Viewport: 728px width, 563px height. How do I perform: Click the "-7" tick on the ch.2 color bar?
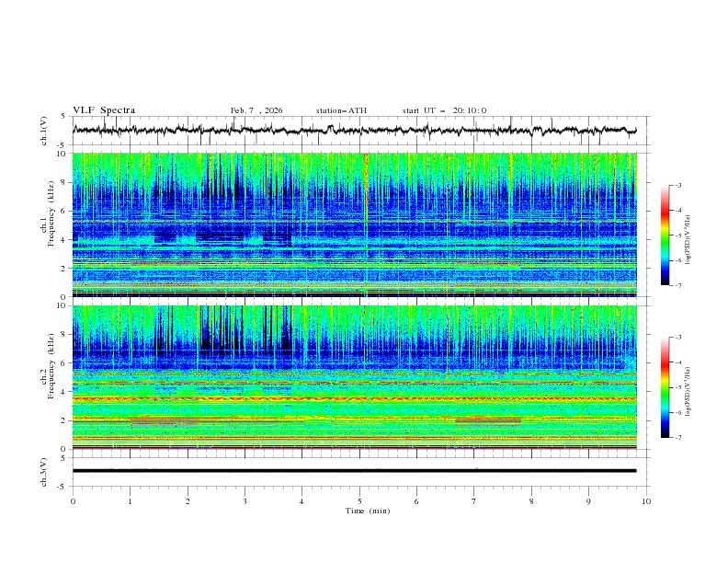click(x=678, y=437)
